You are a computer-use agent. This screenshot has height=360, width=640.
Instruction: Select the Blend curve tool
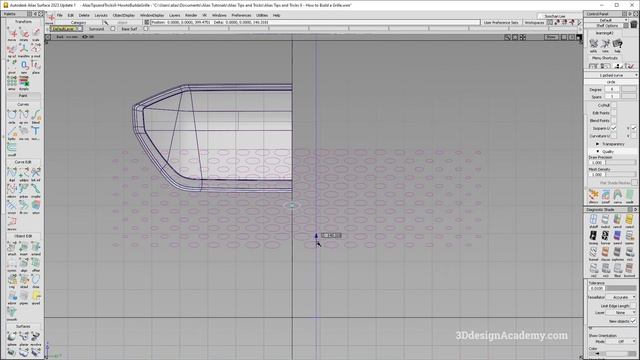pos(36,116)
